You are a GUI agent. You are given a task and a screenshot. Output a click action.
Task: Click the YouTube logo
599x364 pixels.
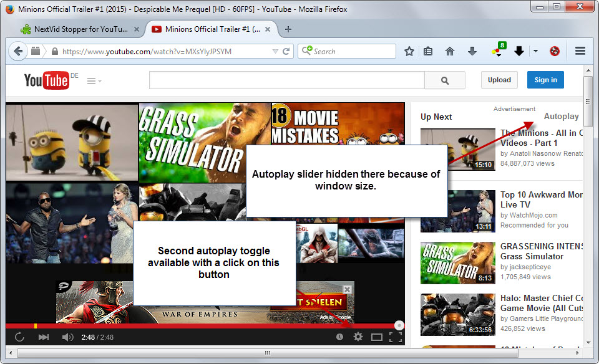47,80
